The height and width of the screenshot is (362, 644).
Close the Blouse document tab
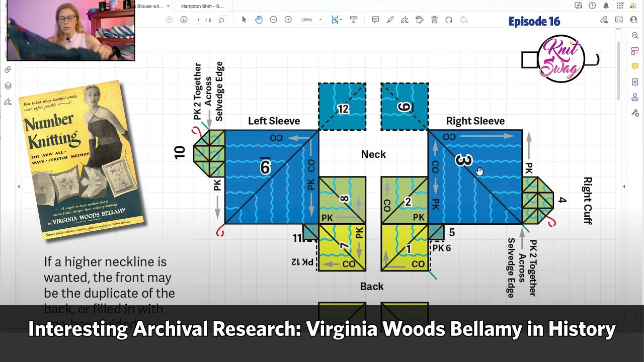169,6
